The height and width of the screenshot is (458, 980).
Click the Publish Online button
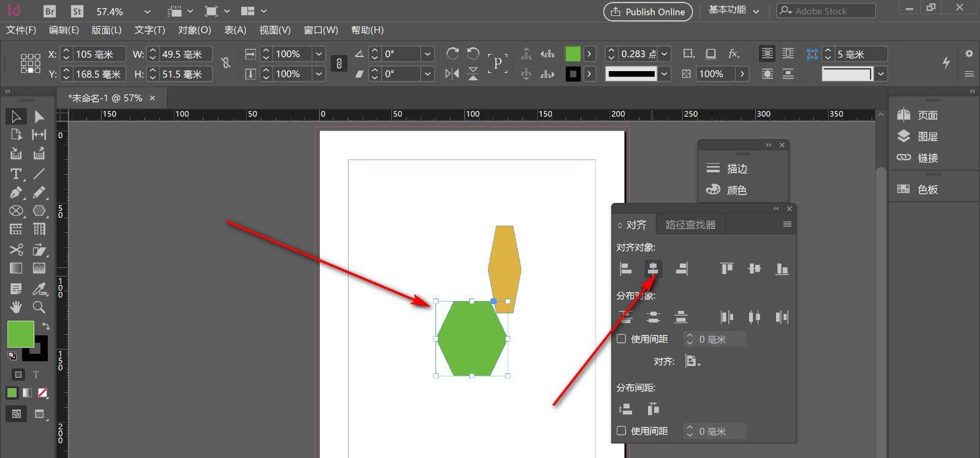click(x=648, y=12)
